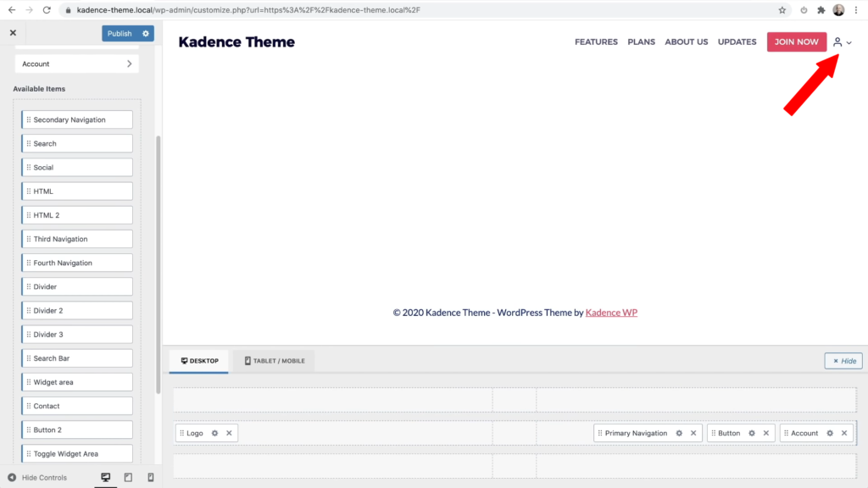Remove Button item from header row
This screenshot has height=488, width=868.
point(766,433)
